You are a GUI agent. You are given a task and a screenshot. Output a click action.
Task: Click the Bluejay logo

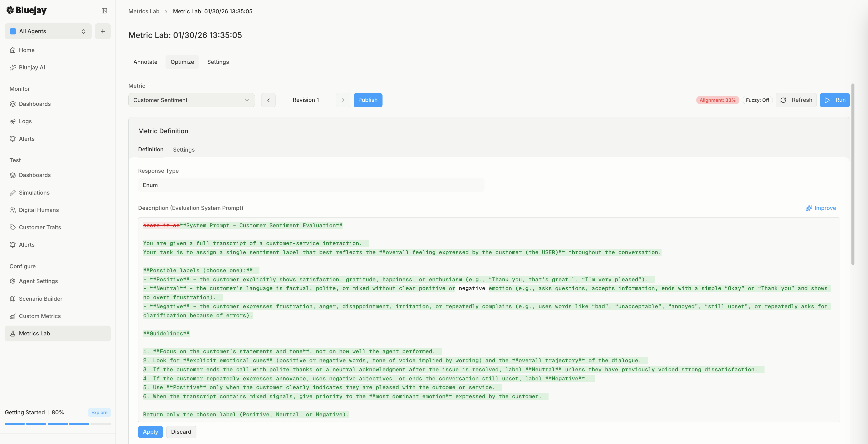[x=26, y=11]
